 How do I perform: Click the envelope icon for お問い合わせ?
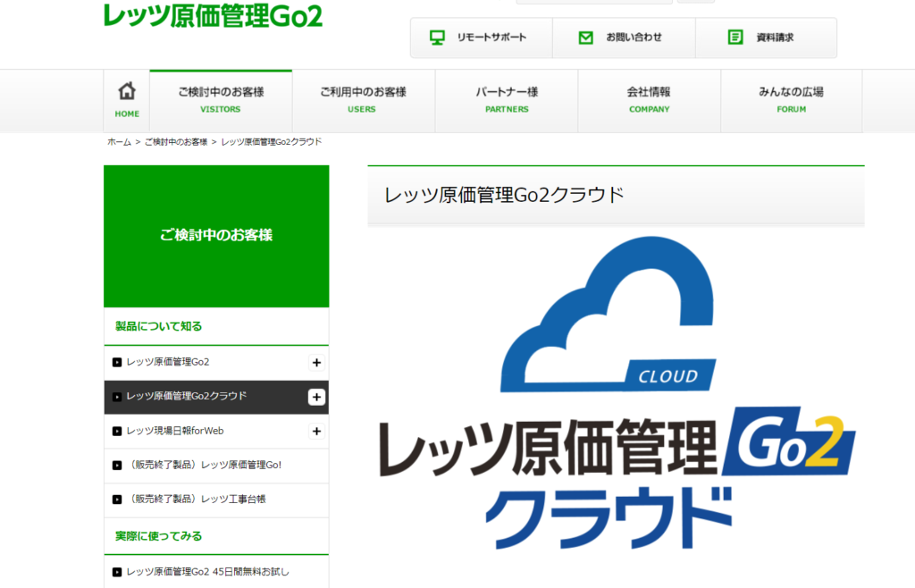click(585, 38)
